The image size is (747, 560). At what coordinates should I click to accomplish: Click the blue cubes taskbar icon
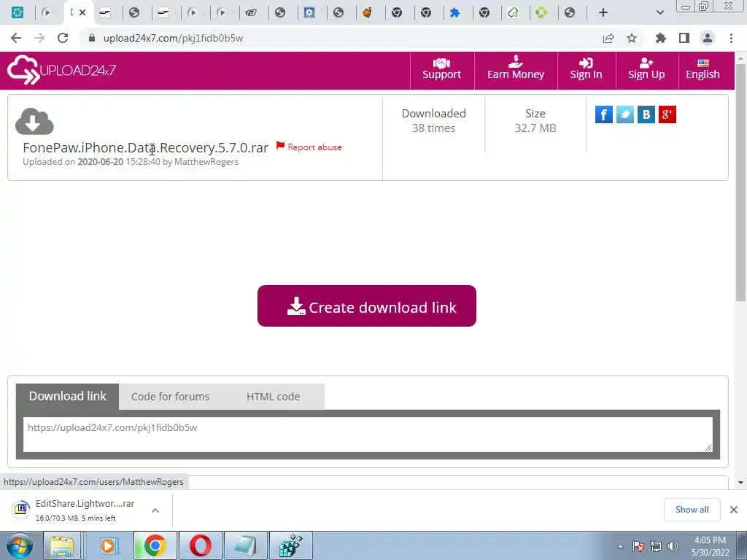point(291,545)
